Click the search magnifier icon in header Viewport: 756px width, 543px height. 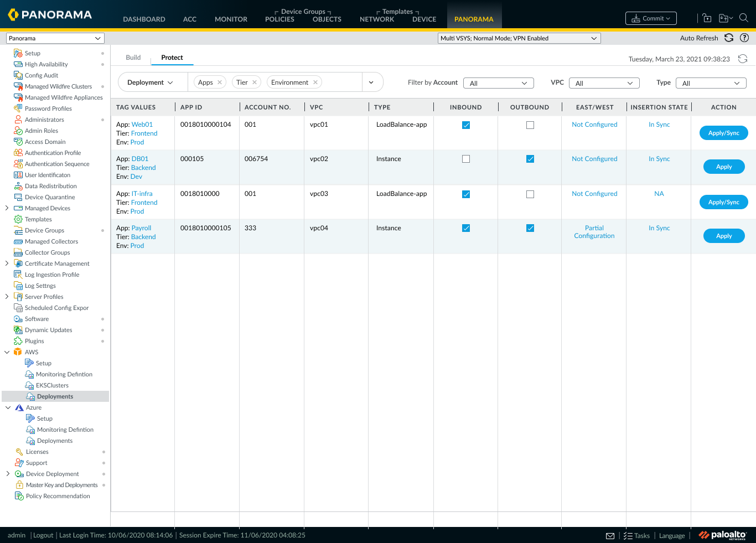coord(744,18)
